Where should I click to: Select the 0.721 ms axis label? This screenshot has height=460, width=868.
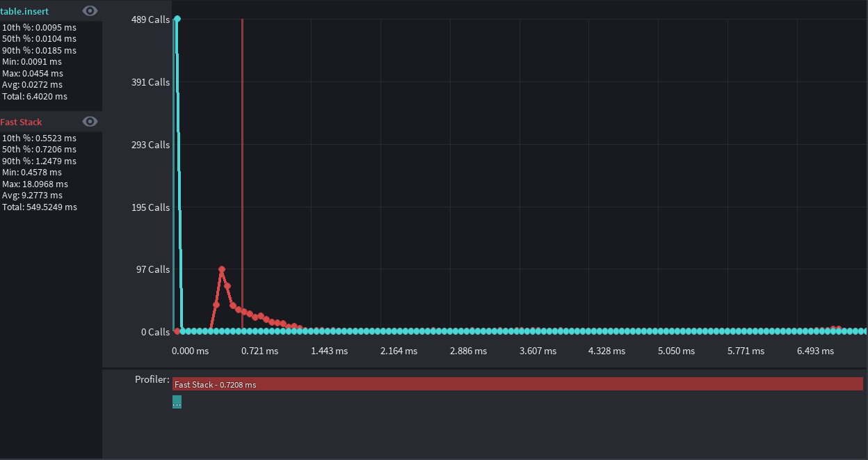click(x=259, y=351)
